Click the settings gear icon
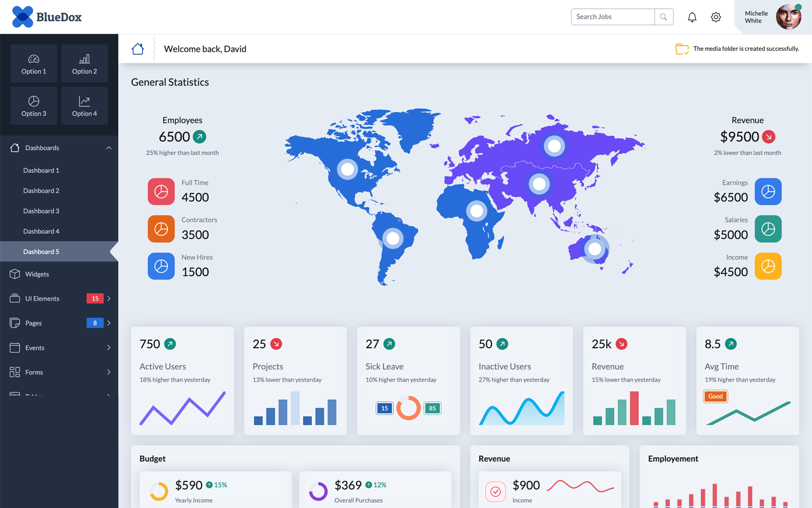812x508 pixels. [716, 17]
